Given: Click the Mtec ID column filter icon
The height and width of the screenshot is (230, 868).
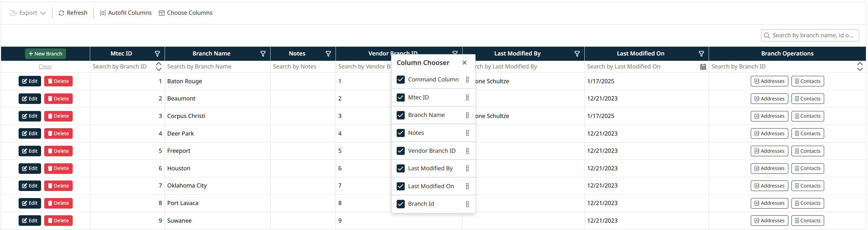Looking at the screenshot, I should pos(157,54).
